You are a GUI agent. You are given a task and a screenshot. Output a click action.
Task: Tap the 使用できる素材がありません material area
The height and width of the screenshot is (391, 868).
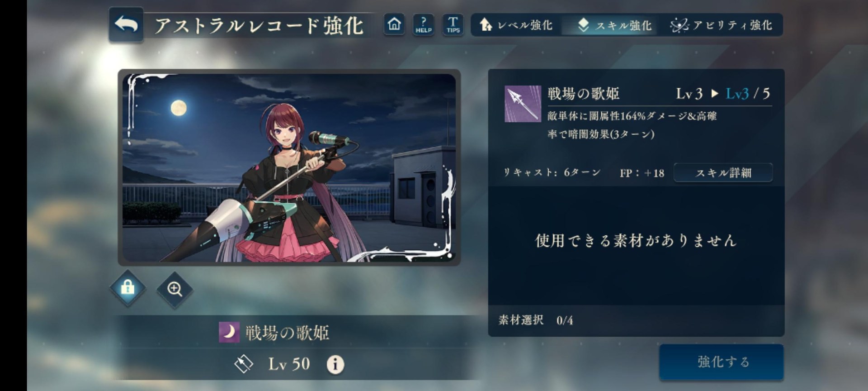click(636, 241)
